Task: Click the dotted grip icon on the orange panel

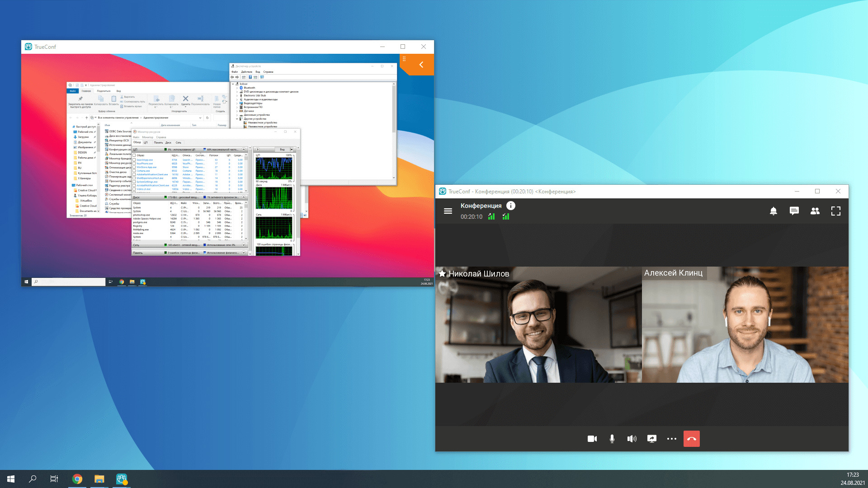Action: pyautogui.click(x=404, y=59)
